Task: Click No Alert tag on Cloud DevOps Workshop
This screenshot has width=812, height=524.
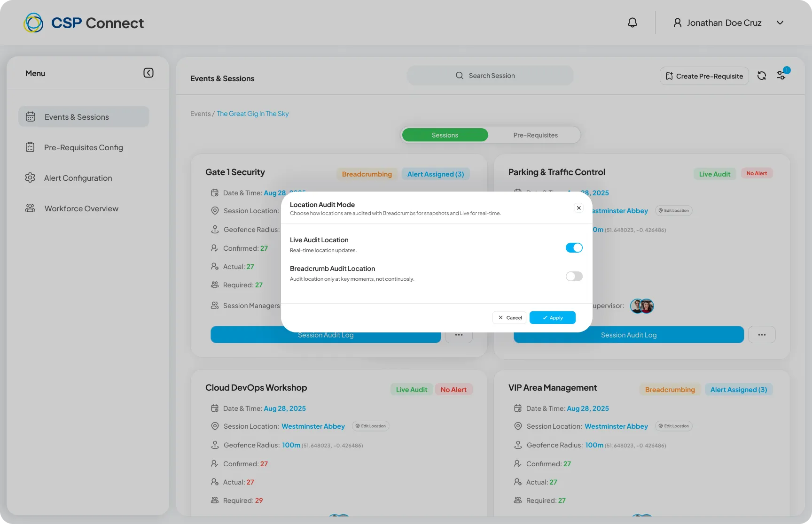Action: tap(453, 390)
